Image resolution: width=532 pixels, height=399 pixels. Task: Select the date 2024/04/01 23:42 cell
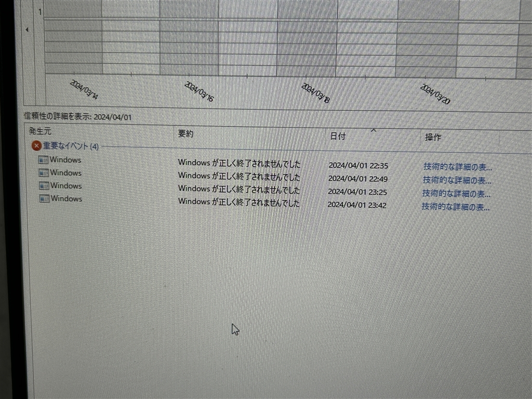(357, 205)
